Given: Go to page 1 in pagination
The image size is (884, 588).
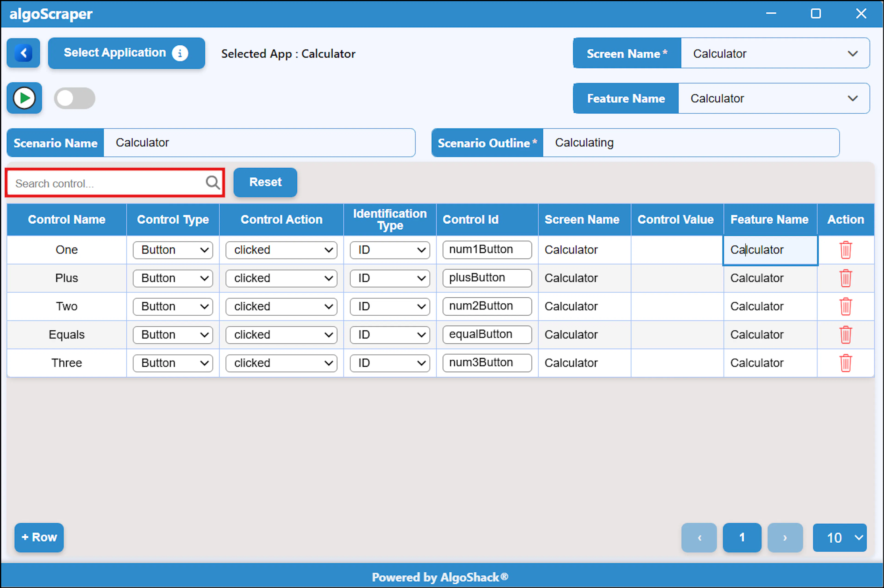Looking at the screenshot, I should (x=742, y=537).
